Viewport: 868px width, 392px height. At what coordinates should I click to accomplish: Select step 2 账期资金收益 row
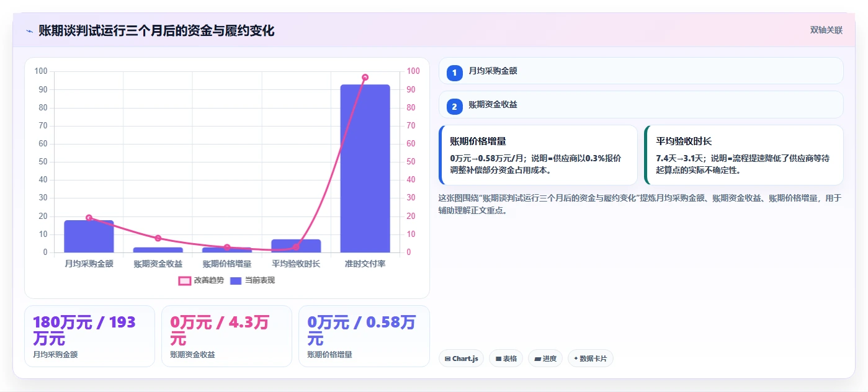click(x=641, y=104)
